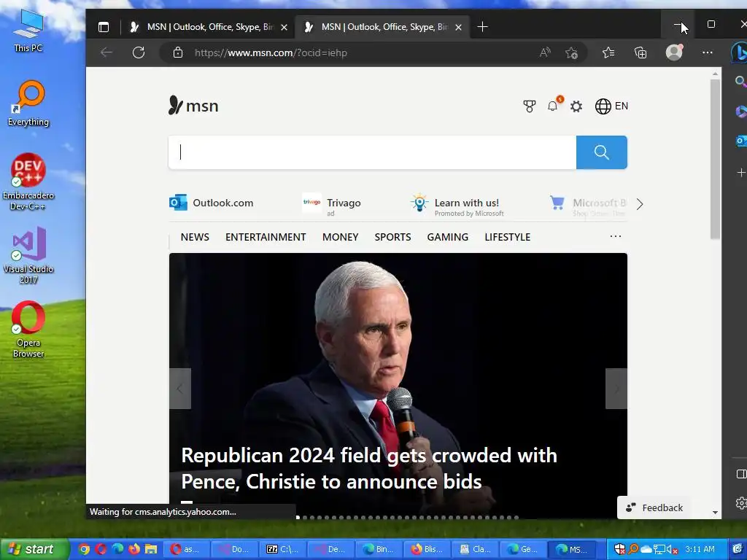Open the MONEY category

(x=340, y=237)
